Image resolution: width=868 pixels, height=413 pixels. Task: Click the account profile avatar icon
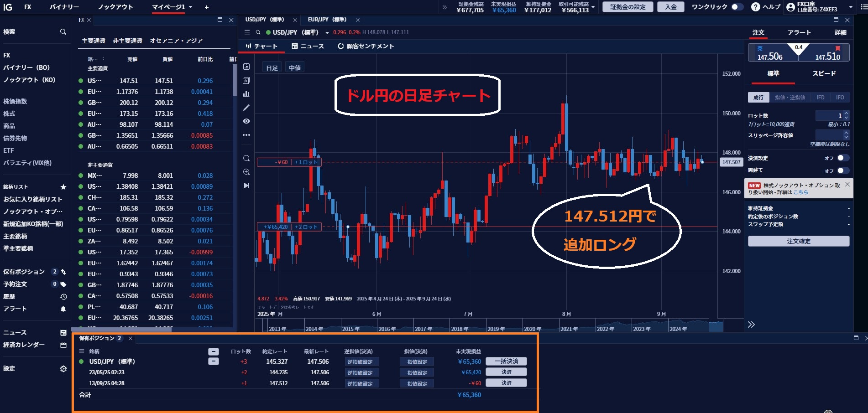tap(791, 7)
